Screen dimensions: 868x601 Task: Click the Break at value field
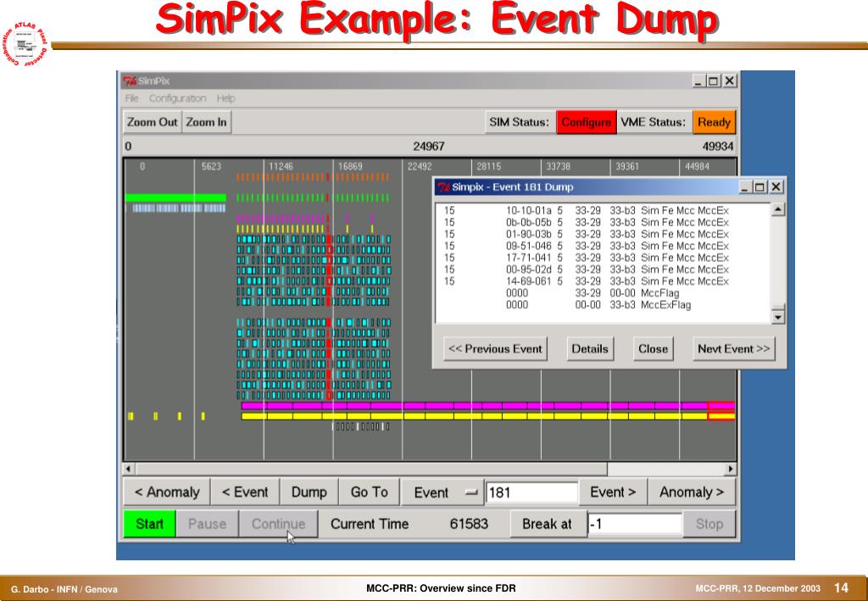(x=635, y=524)
